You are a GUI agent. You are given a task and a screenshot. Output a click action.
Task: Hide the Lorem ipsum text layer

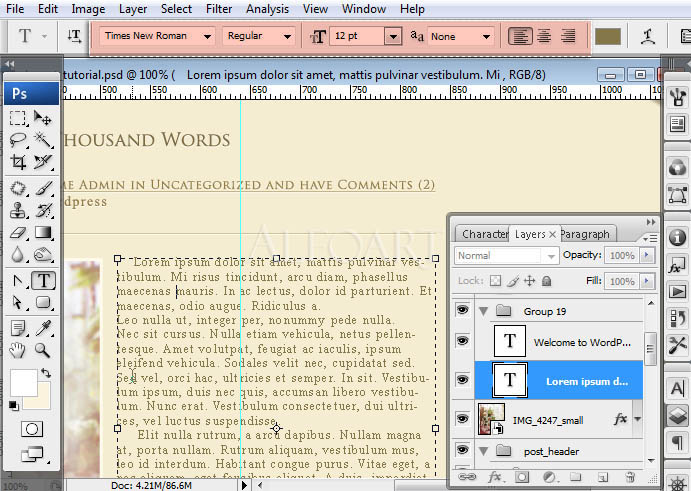pos(462,379)
